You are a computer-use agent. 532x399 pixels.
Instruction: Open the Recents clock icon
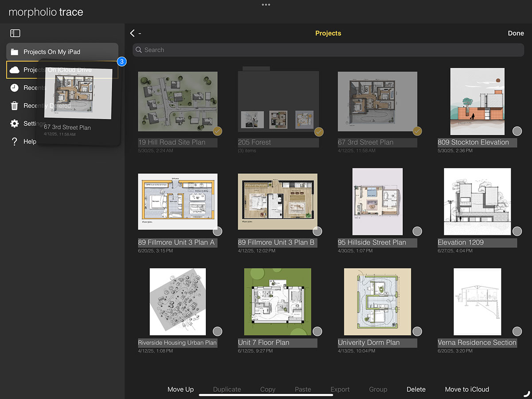15,88
